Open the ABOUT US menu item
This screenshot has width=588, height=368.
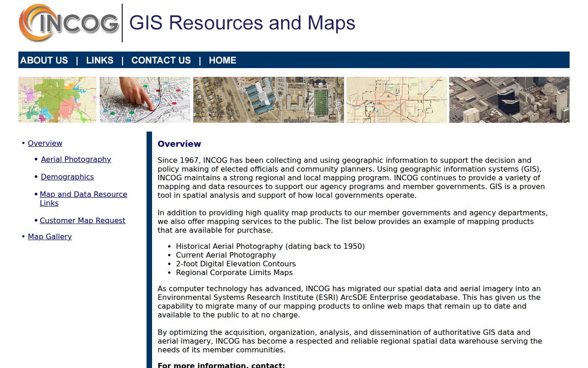click(44, 60)
